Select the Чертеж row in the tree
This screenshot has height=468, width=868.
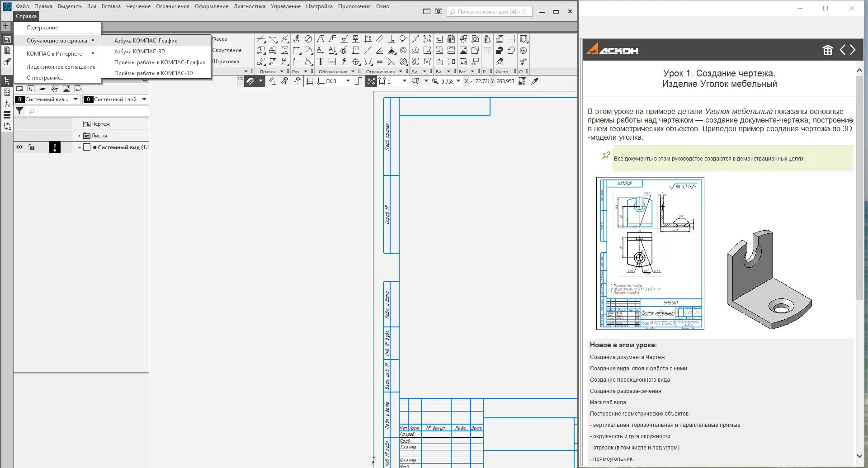click(100, 124)
